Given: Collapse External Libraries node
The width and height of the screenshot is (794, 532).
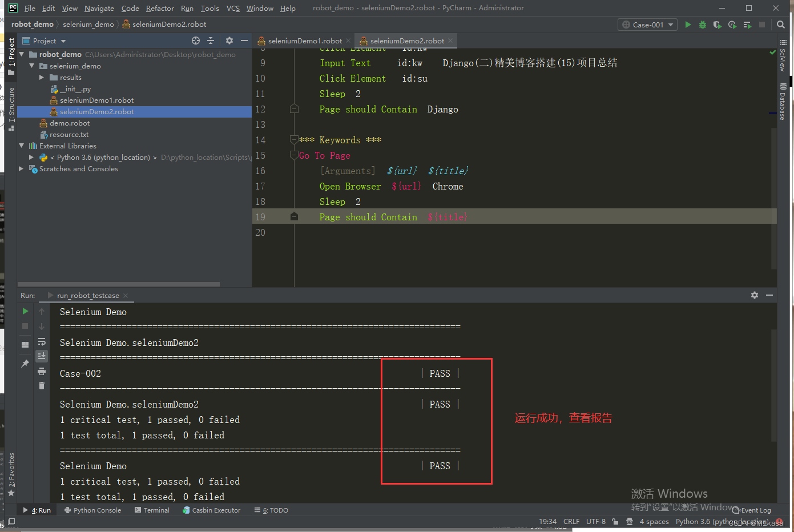Looking at the screenshot, I should pyautogui.click(x=22, y=146).
